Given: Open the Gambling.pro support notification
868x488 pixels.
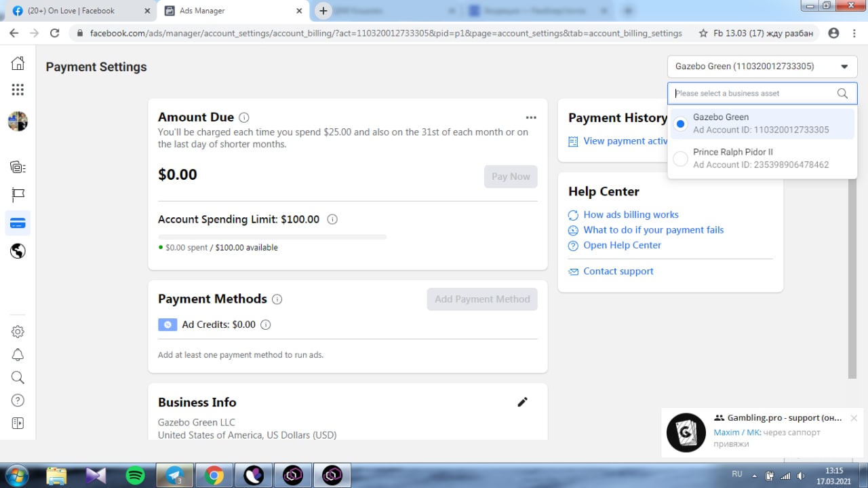Looking at the screenshot, I should click(762, 432).
